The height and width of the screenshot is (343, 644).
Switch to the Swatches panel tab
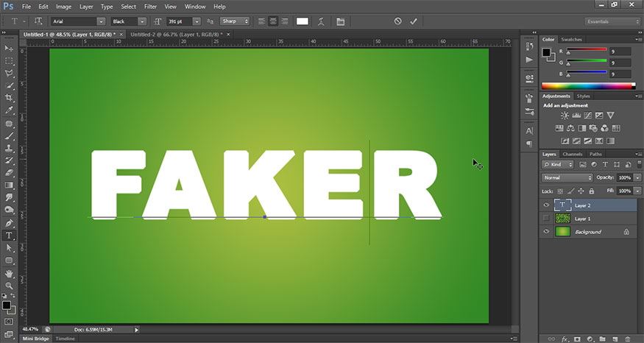coord(571,39)
